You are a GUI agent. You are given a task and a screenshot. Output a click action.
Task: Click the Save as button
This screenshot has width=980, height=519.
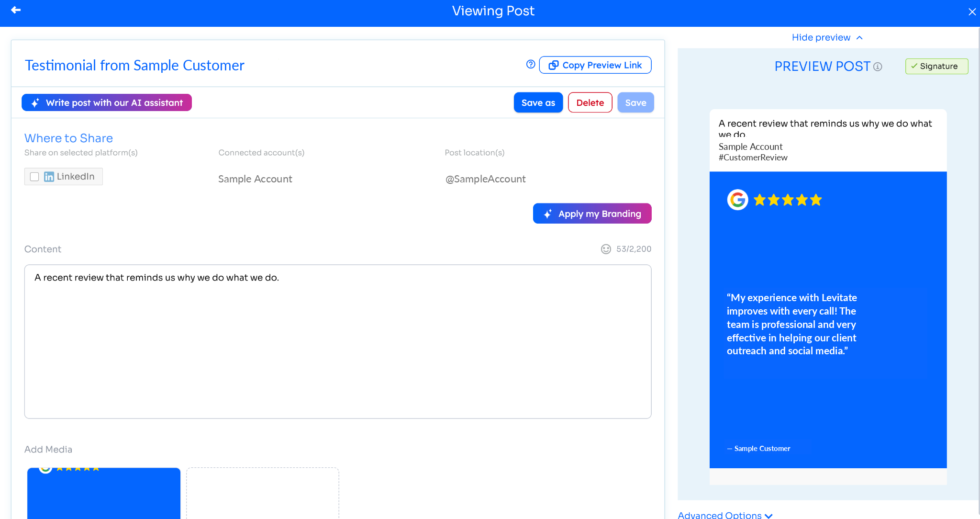pyautogui.click(x=538, y=102)
